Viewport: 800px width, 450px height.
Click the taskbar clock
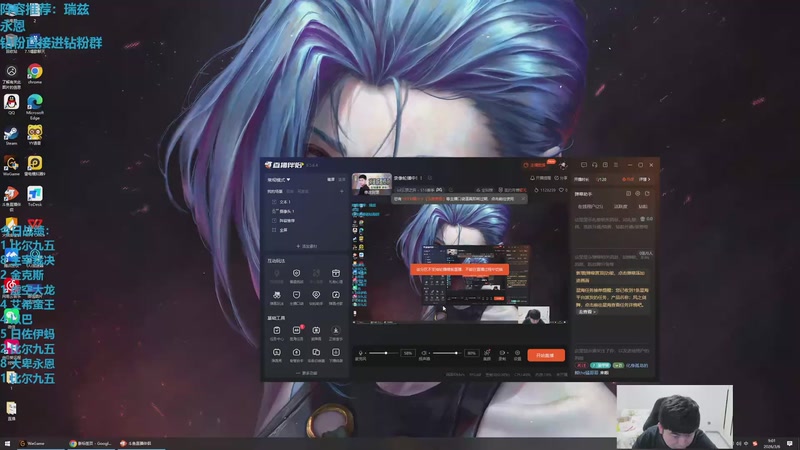pos(773,444)
